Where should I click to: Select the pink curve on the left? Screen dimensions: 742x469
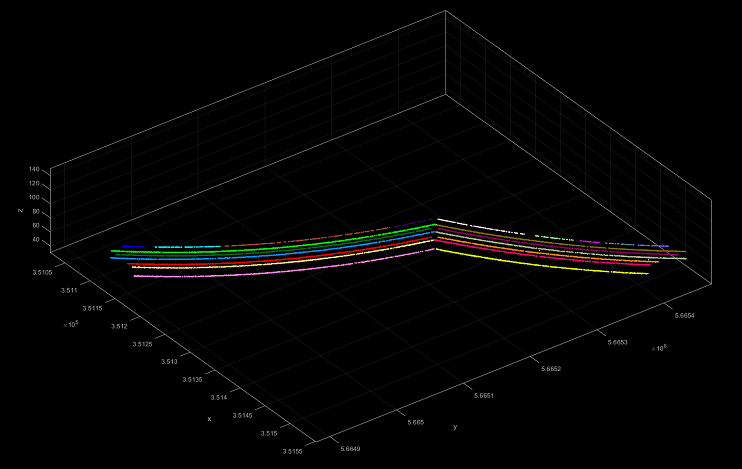coord(250,273)
